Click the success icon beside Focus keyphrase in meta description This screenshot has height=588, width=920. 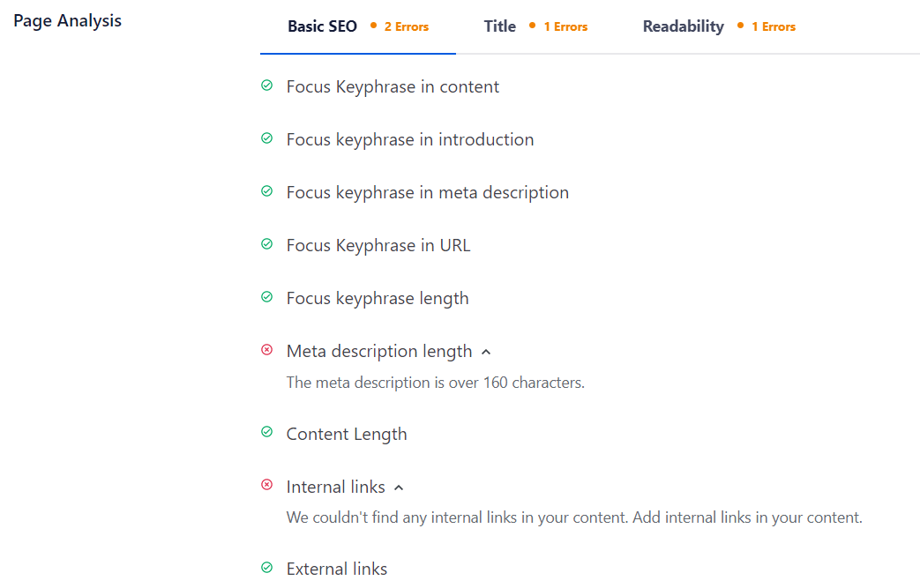point(267,191)
